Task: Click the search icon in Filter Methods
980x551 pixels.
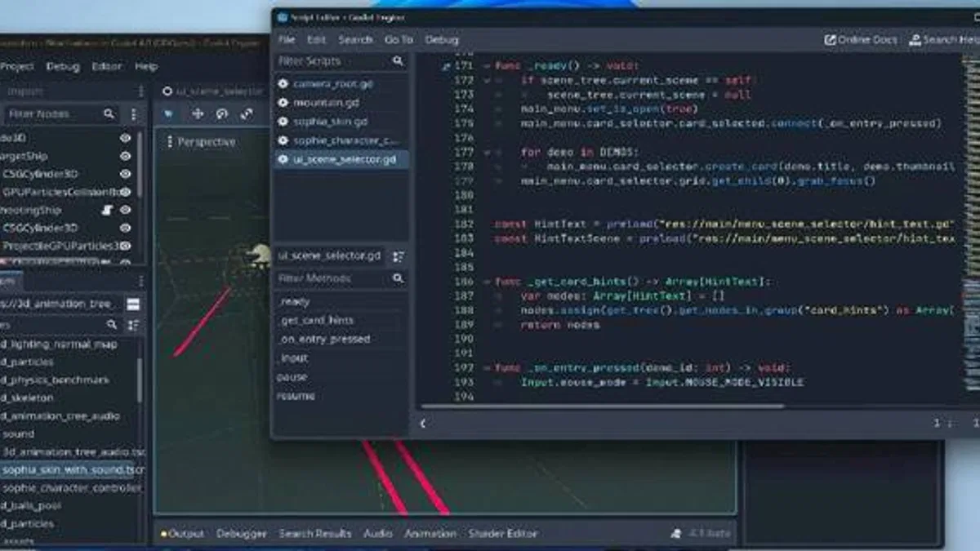Action: [x=398, y=278]
